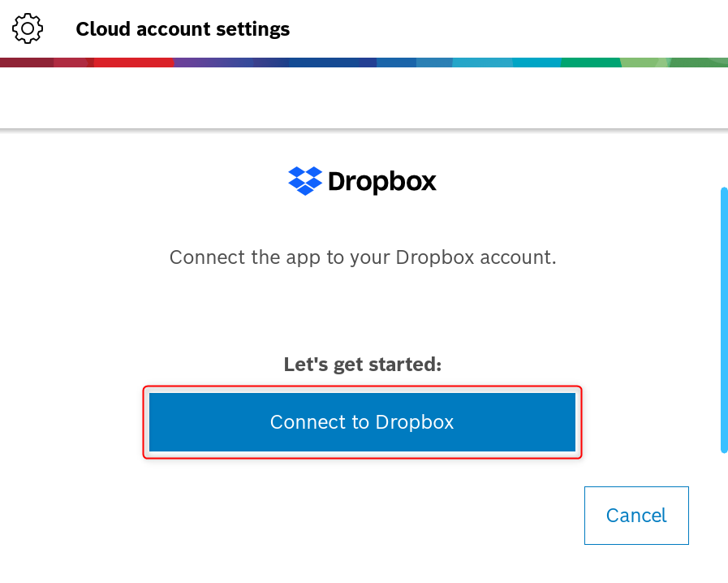Click the blue Dropbox logo icon
This screenshot has height=583, width=728.
[305, 181]
